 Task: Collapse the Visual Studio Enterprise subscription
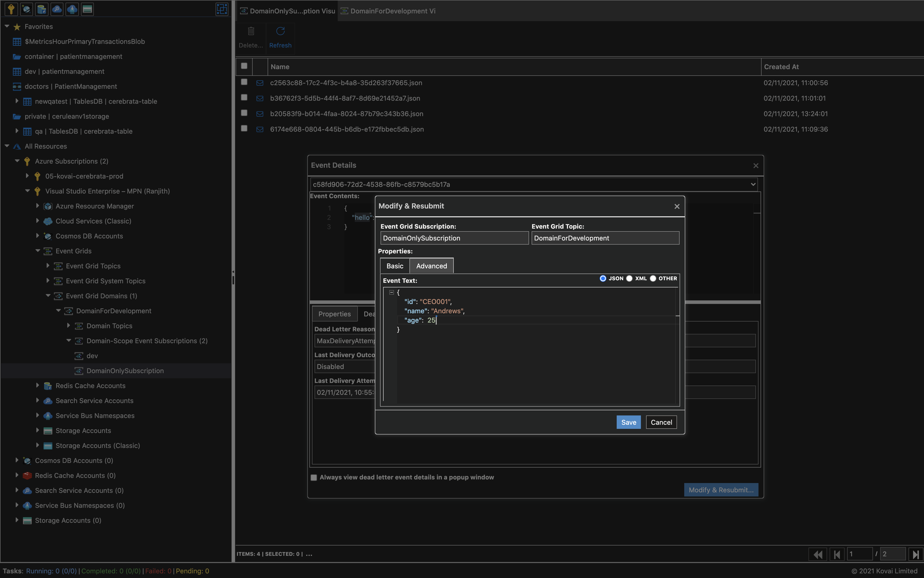tap(27, 191)
